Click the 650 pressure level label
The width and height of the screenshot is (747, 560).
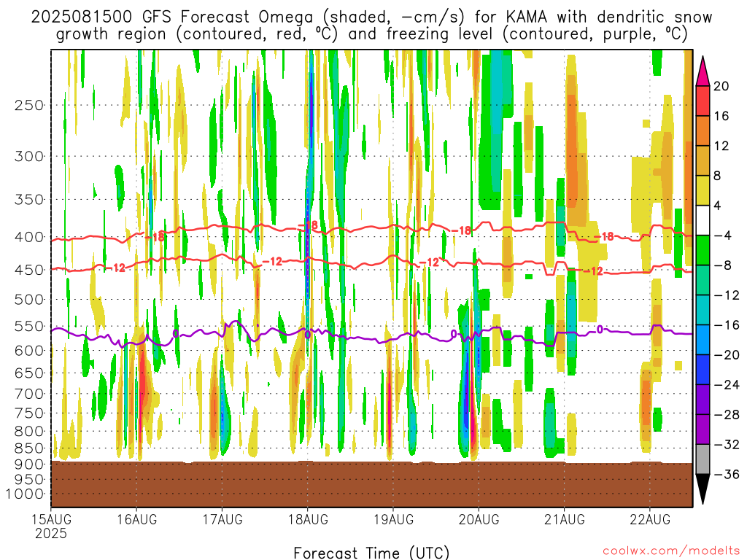(29, 373)
